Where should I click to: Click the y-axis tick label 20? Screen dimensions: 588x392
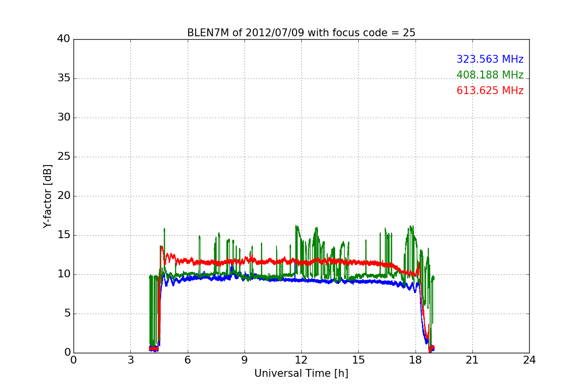coord(64,196)
